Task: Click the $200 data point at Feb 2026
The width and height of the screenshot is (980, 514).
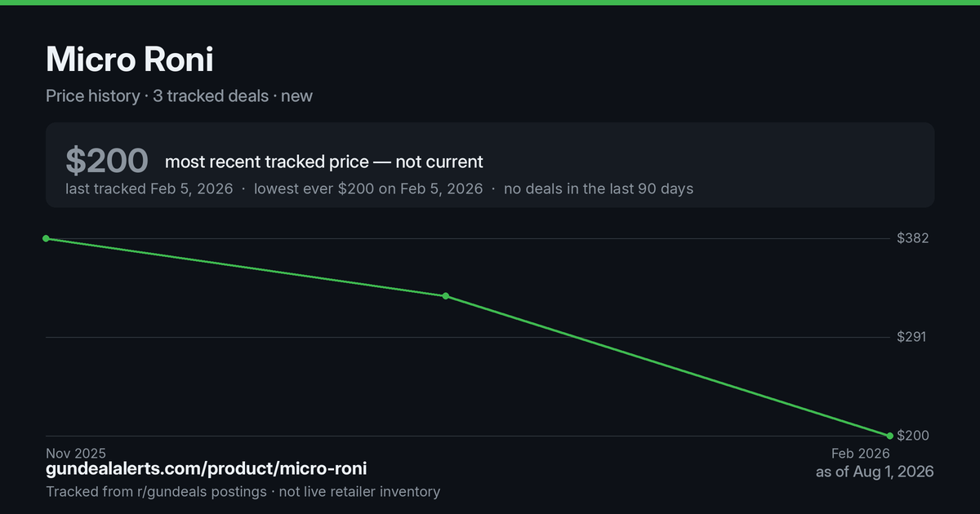Action: [x=889, y=436]
